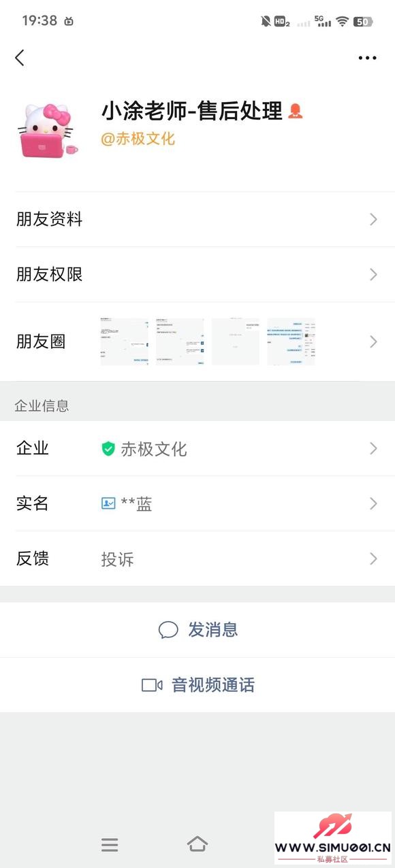This screenshot has width=395, height=868.
Task: Tap the speech bubble message icon
Action: [168, 630]
